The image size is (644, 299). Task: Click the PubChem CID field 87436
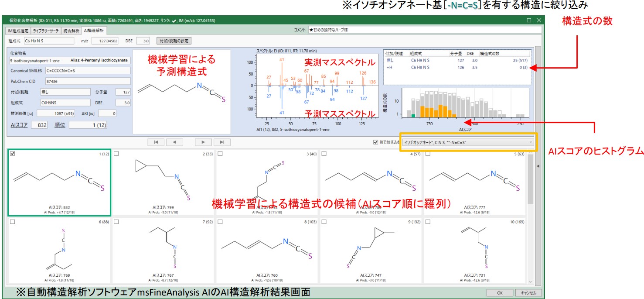pos(88,81)
